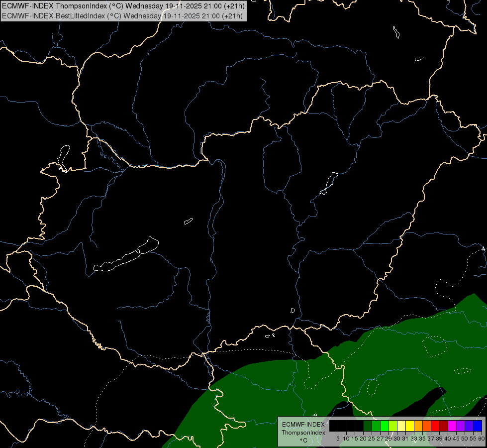The width and height of the screenshot is (487, 448).
Task: Select the orange-red 35–37 legend swatch
Action: (427, 426)
